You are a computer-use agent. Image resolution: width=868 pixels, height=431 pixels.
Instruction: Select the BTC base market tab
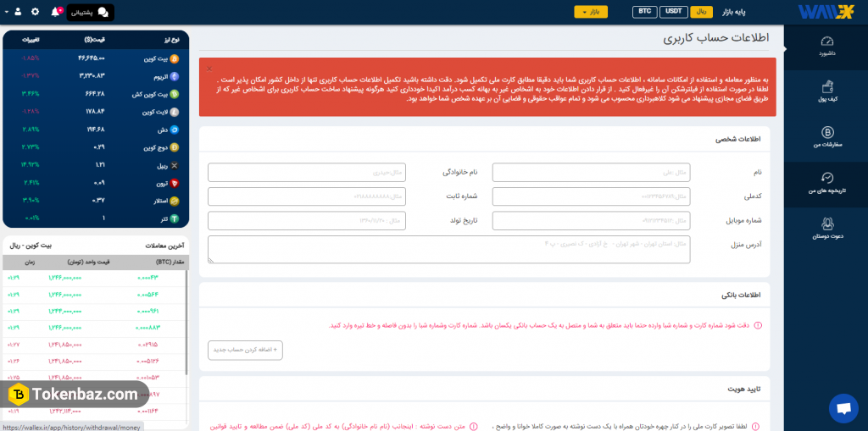(644, 12)
